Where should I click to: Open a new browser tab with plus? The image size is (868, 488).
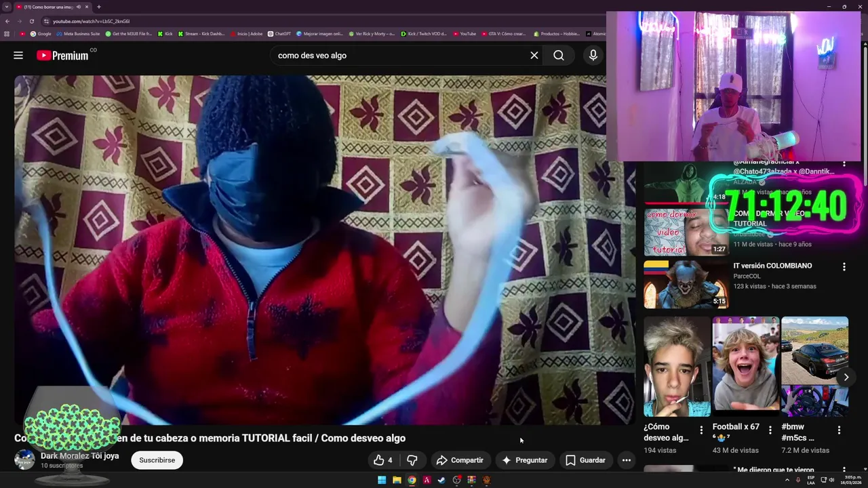tap(98, 7)
